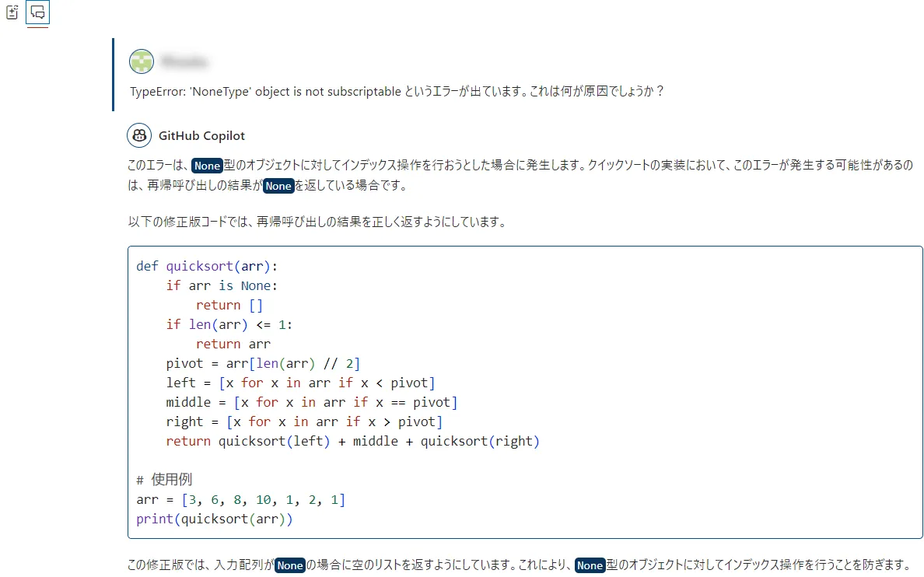924x577 pixels.
Task: Click the 'return []' code line
Action: (x=229, y=306)
